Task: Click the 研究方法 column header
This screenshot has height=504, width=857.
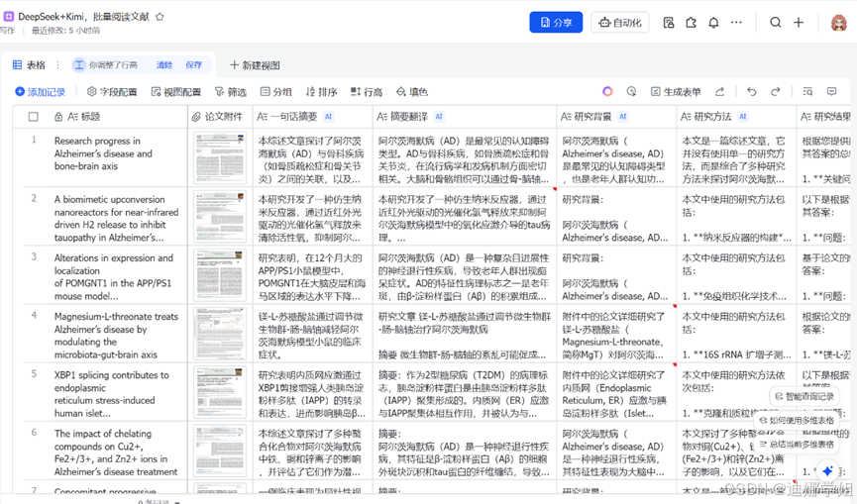Action: coord(737,116)
